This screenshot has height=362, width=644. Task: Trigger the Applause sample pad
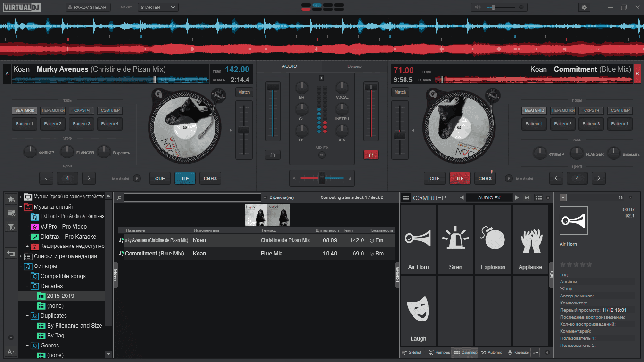click(x=530, y=240)
